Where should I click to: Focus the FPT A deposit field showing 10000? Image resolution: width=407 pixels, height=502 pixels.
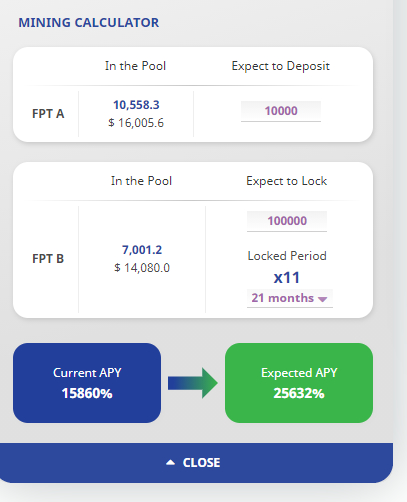point(281,111)
